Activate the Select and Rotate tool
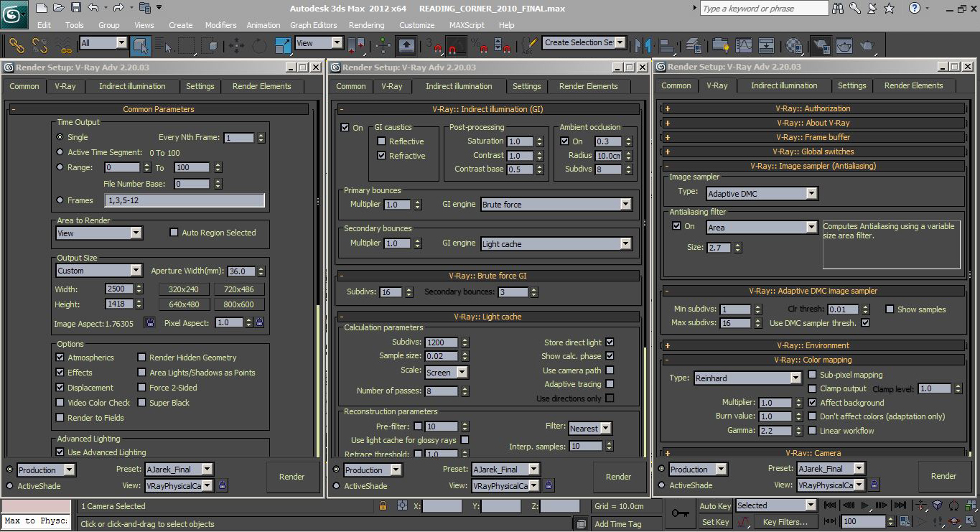 pos(259,45)
